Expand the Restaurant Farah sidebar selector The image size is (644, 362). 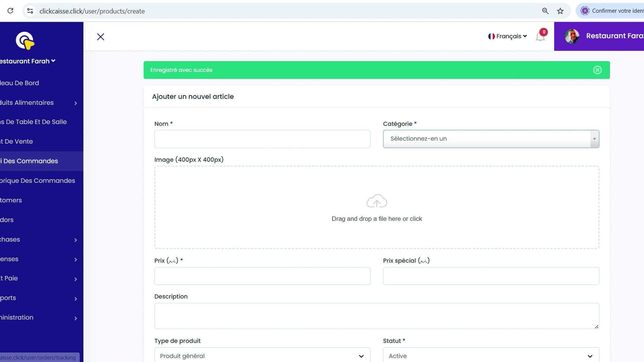pos(28,61)
